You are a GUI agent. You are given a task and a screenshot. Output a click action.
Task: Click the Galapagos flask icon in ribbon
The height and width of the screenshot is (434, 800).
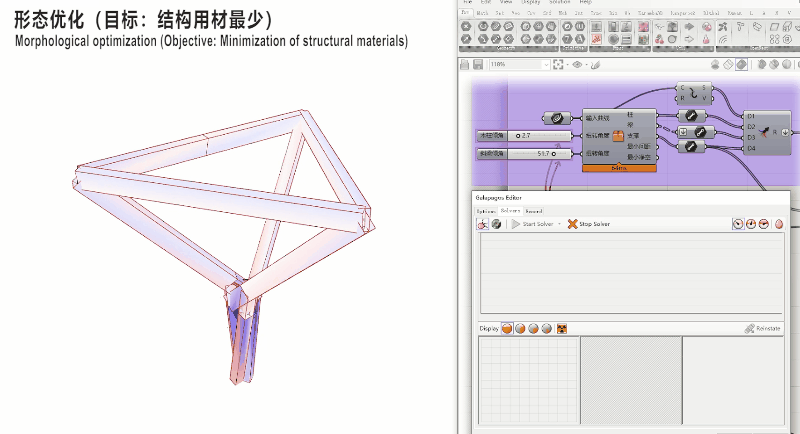(706, 39)
